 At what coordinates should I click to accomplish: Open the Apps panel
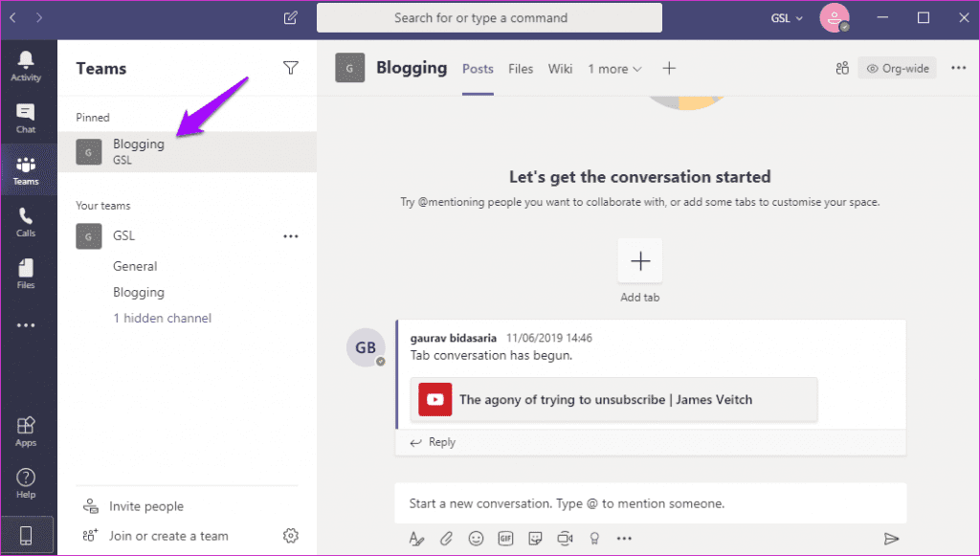point(26,431)
